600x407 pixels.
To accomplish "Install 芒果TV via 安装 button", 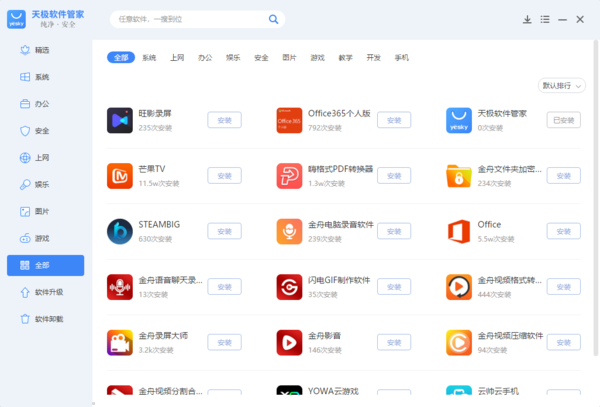I will pyautogui.click(x=225, y=176).
